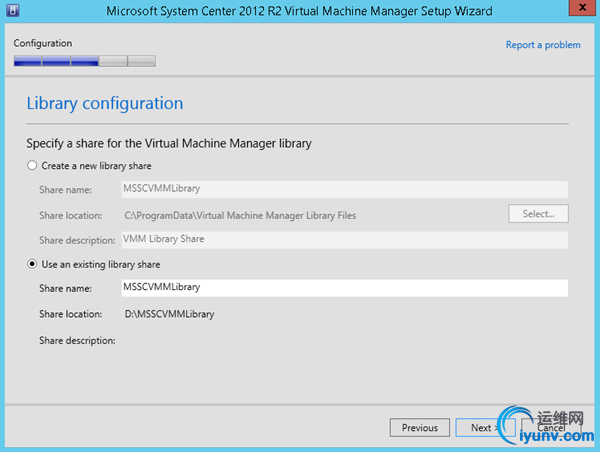
Task: Click the existing share's Share description label
Action: [77, 341]
